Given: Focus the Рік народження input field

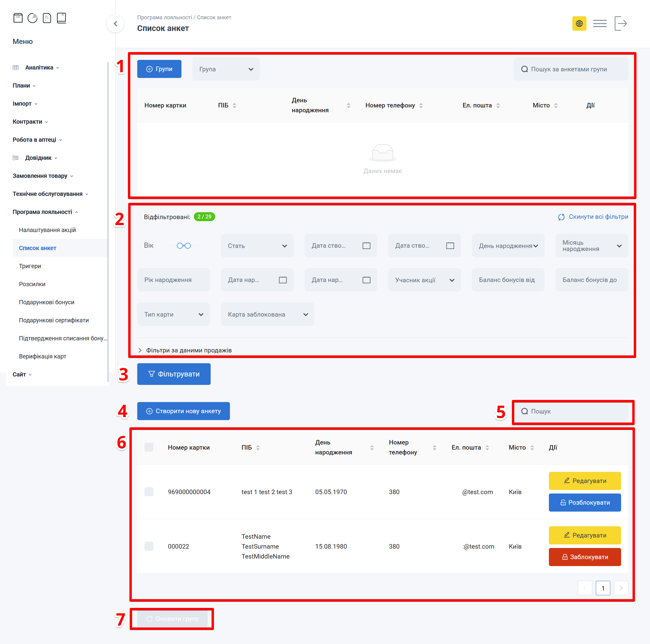Looking at the screenshot, I should coord(174,280).
